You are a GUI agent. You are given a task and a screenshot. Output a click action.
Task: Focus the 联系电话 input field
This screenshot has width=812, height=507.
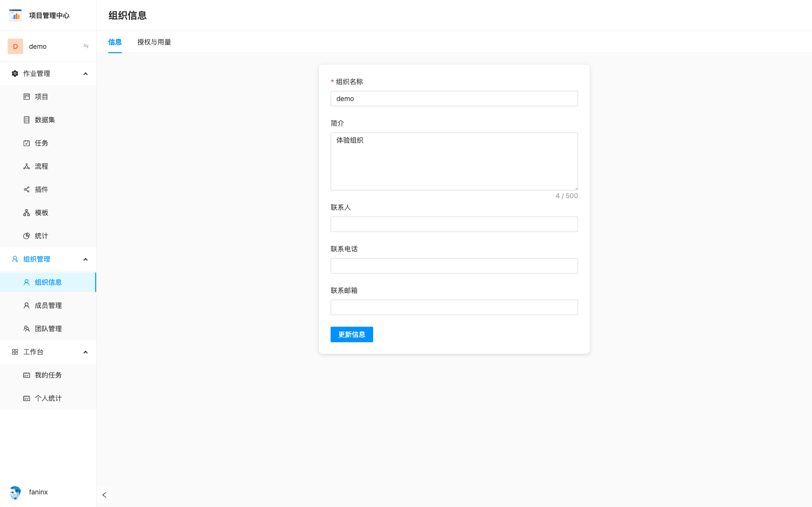pyautogui.click(x=454, y=266)
